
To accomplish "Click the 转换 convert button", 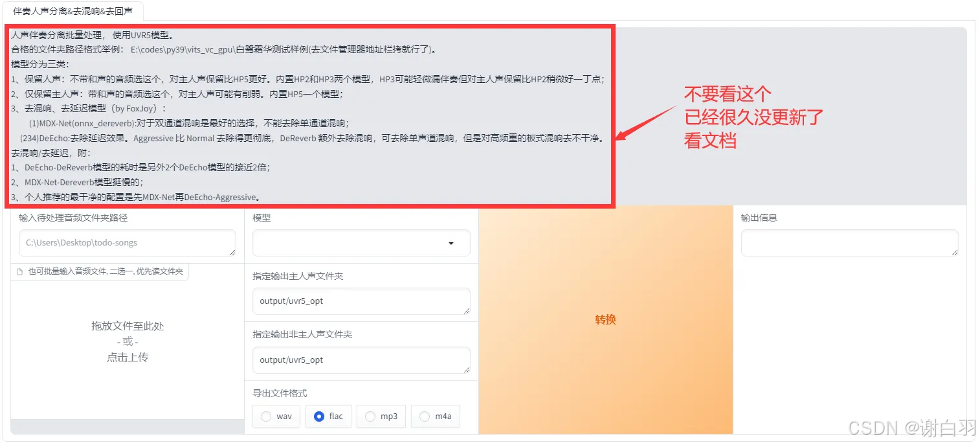I will (x=606, y=319).
